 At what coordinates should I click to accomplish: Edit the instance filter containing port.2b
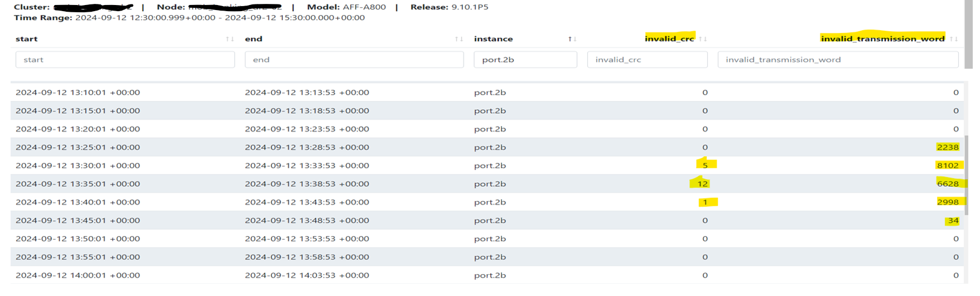(x=525, y=60)
